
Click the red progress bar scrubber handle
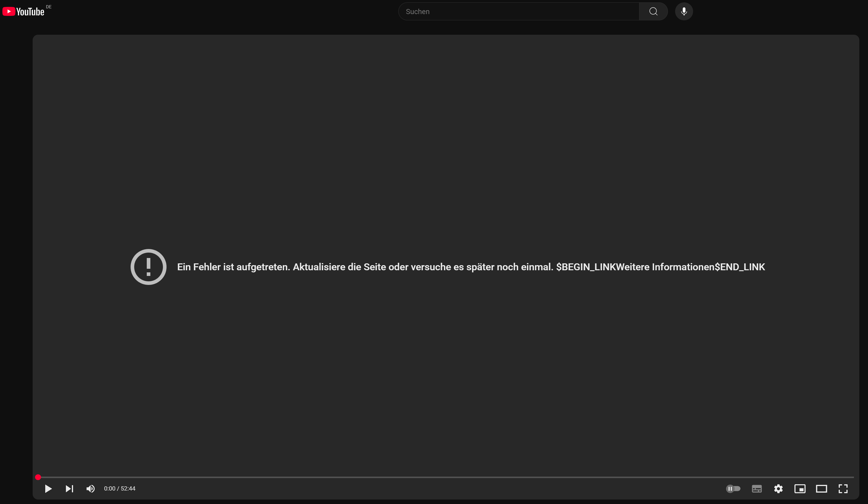coord(38,477)
